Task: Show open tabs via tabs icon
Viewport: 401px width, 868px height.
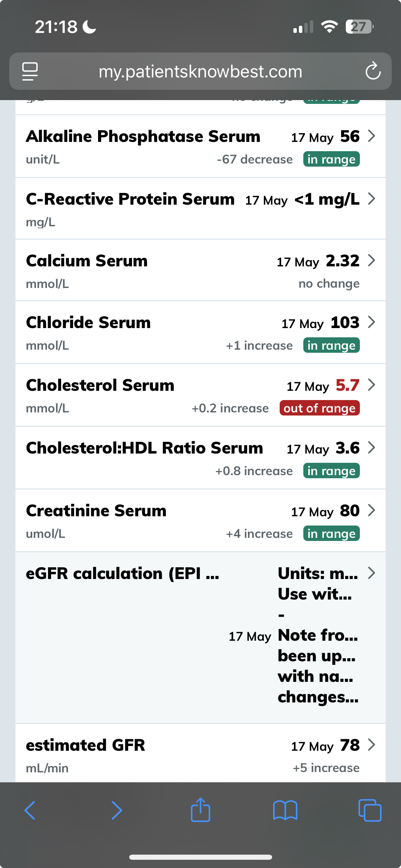Action: tap(369, 810)
